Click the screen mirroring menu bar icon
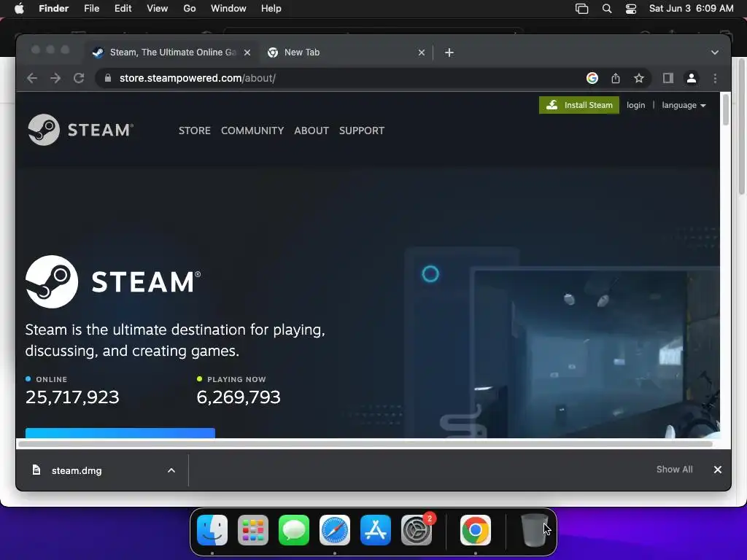Viewport: 747px width, 560px height. click(581, 9)
